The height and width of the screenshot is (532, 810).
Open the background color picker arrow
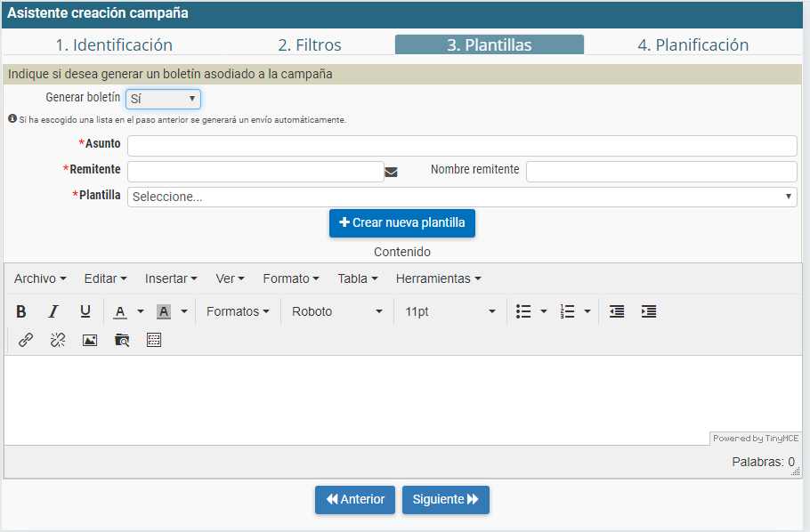pyautogui.click(x=184, y=311)
